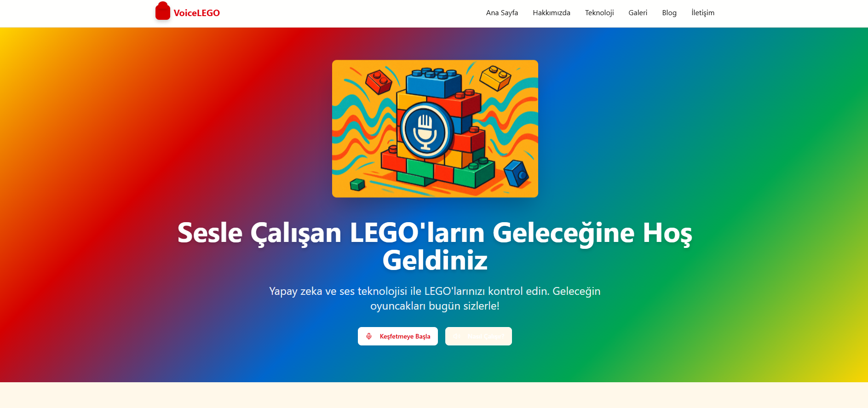Open the İletişim contact link
Screen dimensions: 868x408
coord(703,13)
